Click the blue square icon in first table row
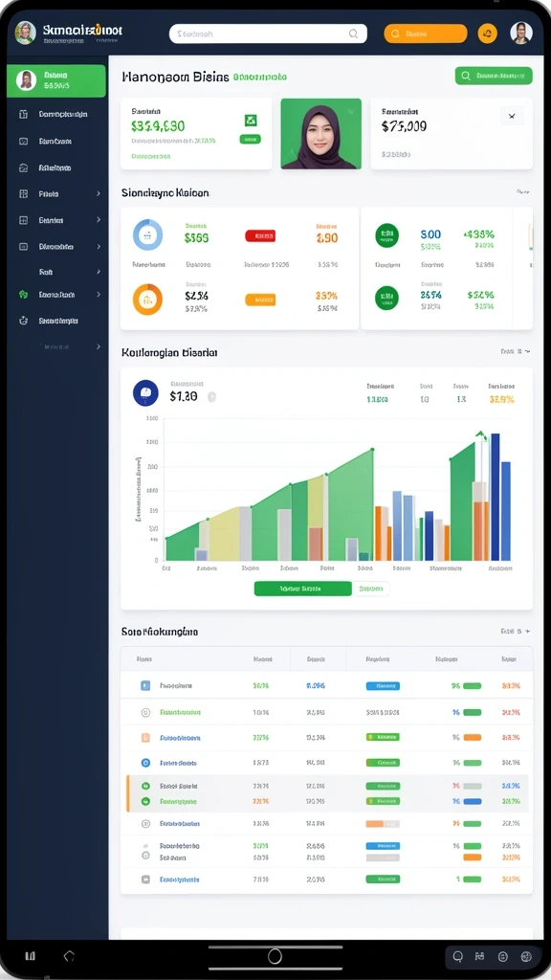The height and width of the screenshot is (980, 551). click(145, 685)
